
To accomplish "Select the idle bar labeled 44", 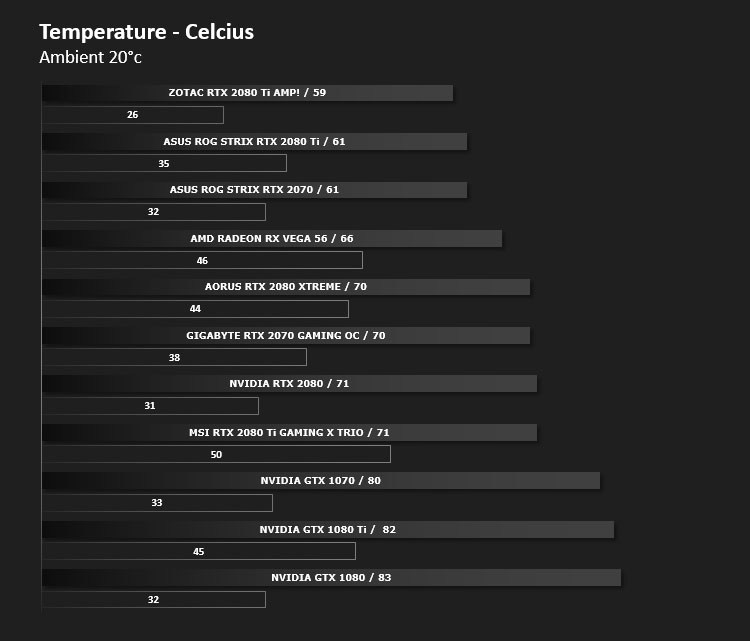I will click(x=195, y=309).
